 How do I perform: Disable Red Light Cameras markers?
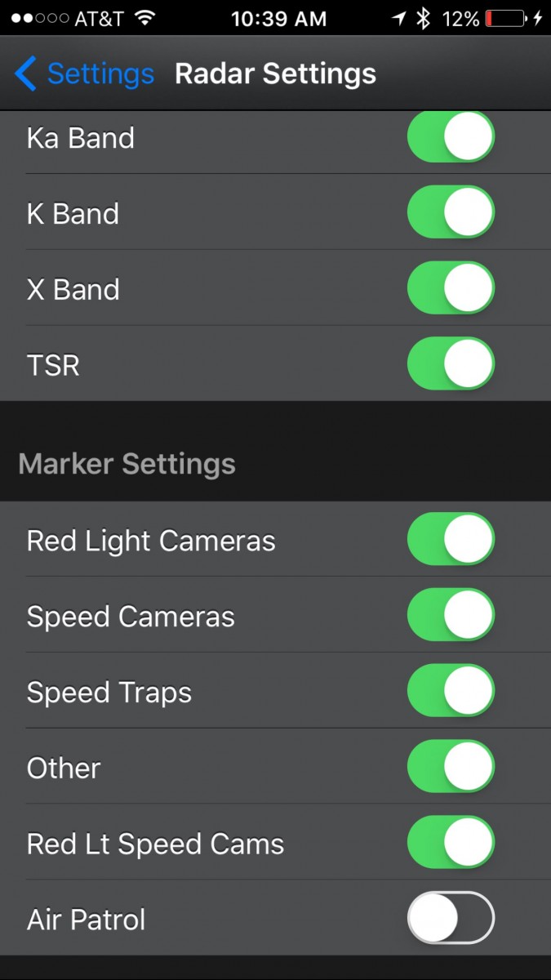[451, 539]
